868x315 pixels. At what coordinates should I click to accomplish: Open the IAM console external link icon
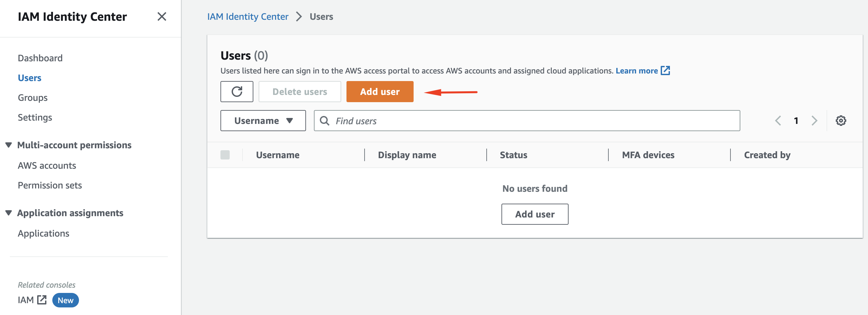coord(42,300)
